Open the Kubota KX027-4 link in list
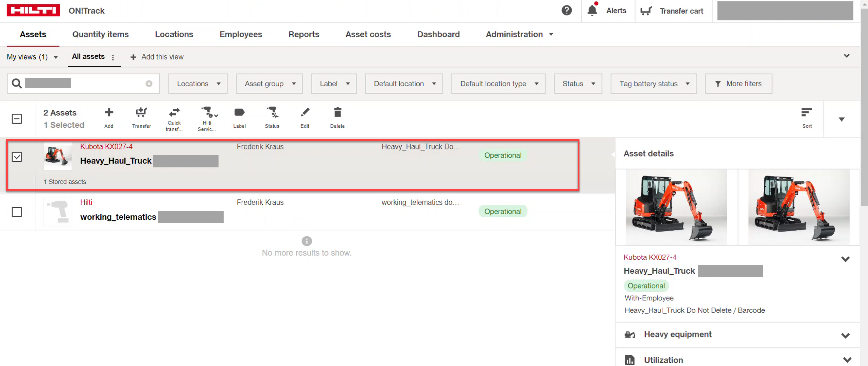Image resolution: width=868 pixels, height=366 pixels. (x=106, y=146)
